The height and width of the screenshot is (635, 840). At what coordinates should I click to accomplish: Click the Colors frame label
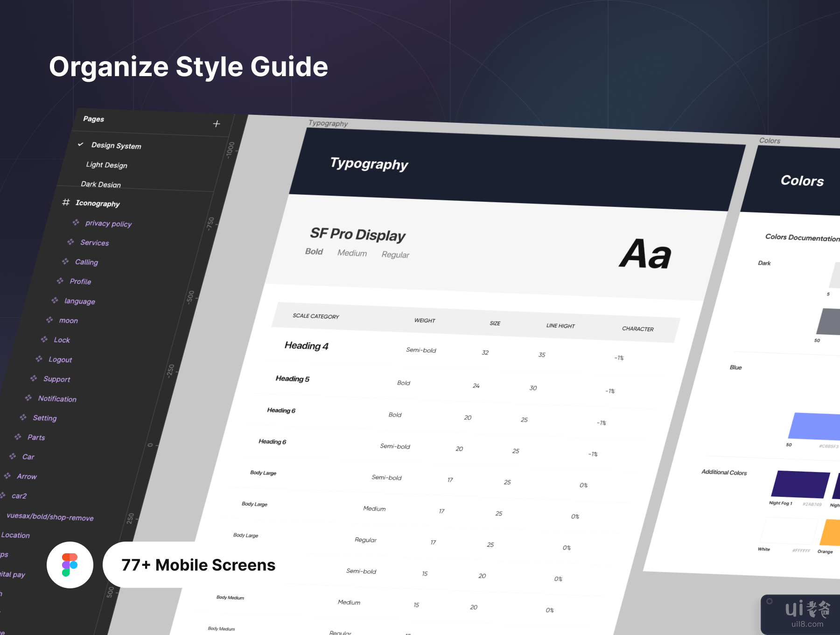click(x=770, y=141)
